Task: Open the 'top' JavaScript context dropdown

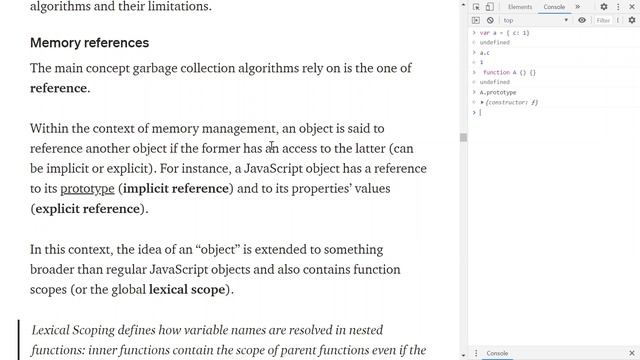Action: coord(535,20)
